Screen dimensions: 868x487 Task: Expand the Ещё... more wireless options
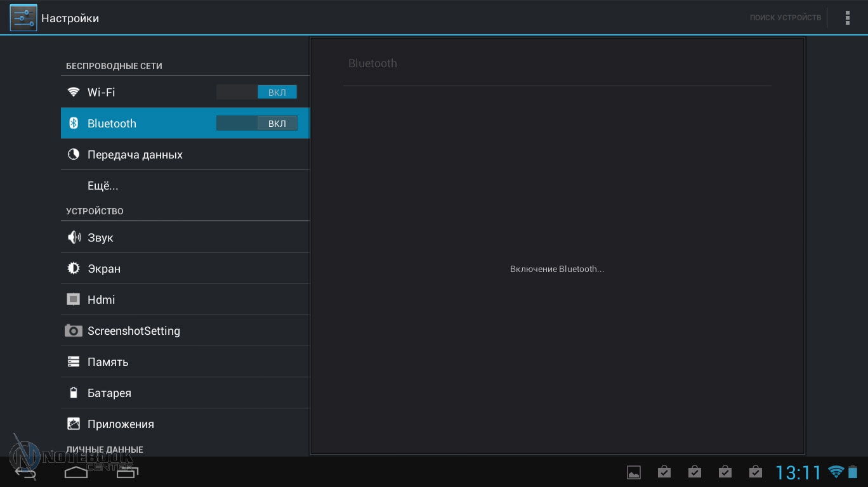103,186
